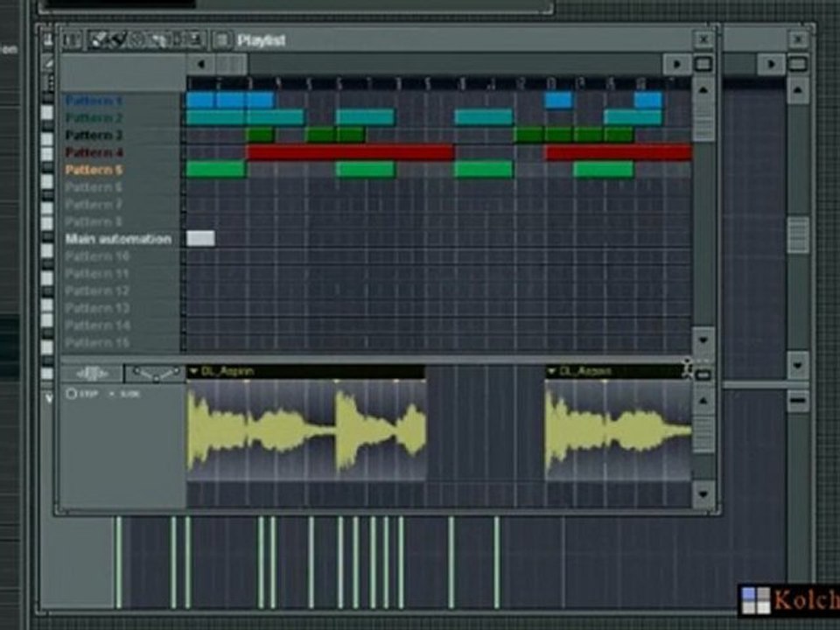Select the Pattern 4 row label
The height and width of the screenshot is (630, 840).
click(x=94, y=152)
